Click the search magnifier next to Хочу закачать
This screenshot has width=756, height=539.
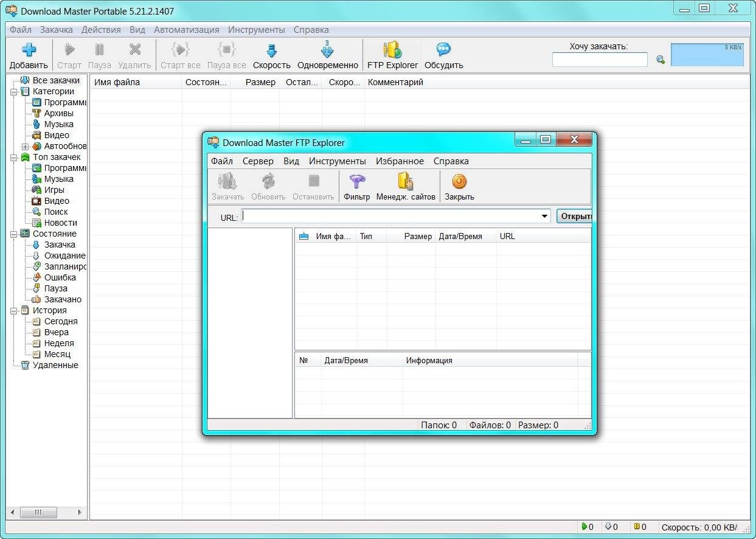pyautogui.click(x=661, y=60)
